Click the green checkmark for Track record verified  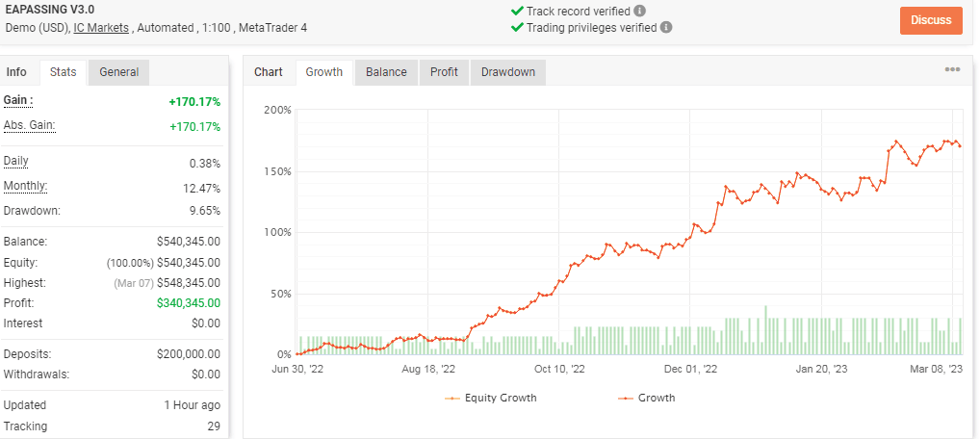[517, 12]
